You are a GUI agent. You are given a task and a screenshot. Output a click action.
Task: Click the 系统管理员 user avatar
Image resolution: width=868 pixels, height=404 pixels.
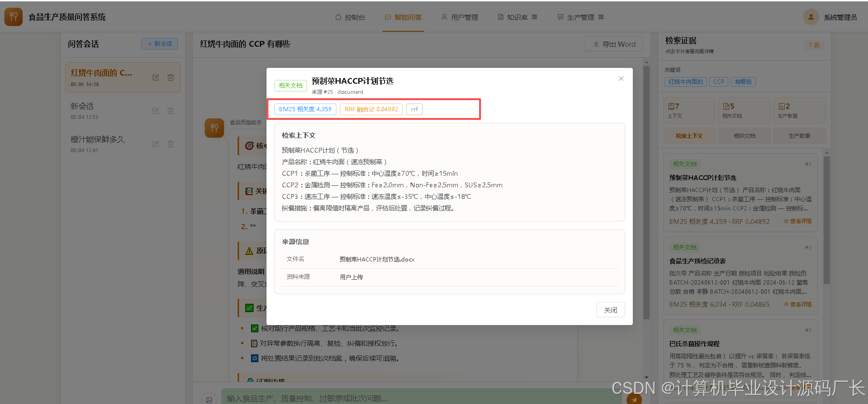click(811, 17)
